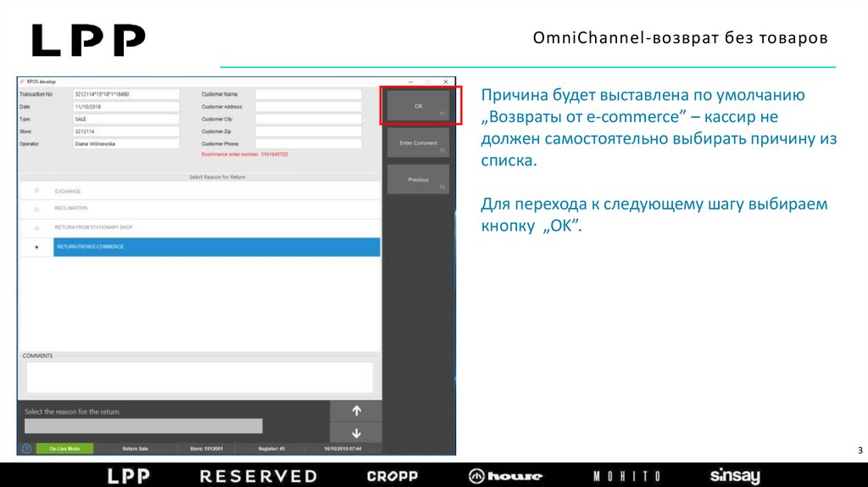
Task: Click the Customer Name field
Action: coord(309,94)
